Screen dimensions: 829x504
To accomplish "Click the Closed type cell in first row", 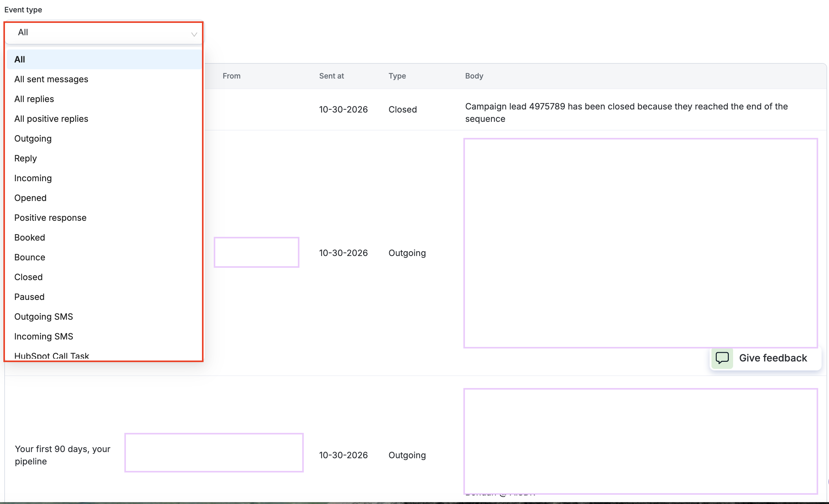I will [402, 109].
